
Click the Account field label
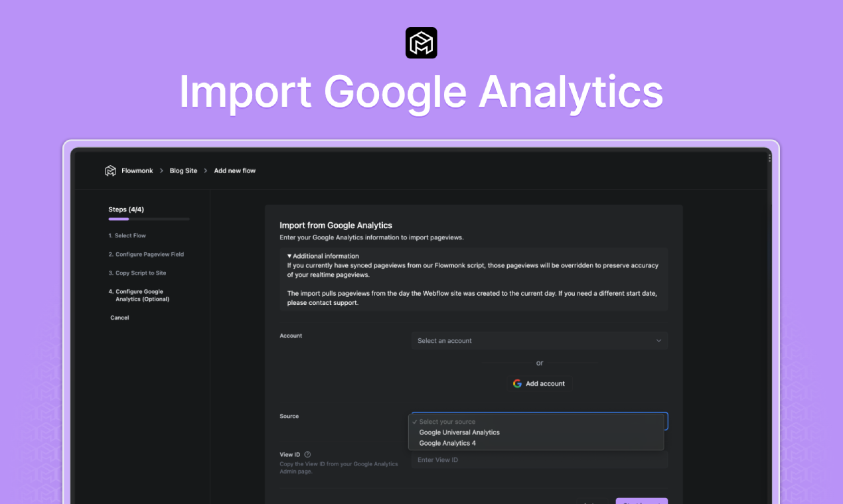click(x=291, y=336)
